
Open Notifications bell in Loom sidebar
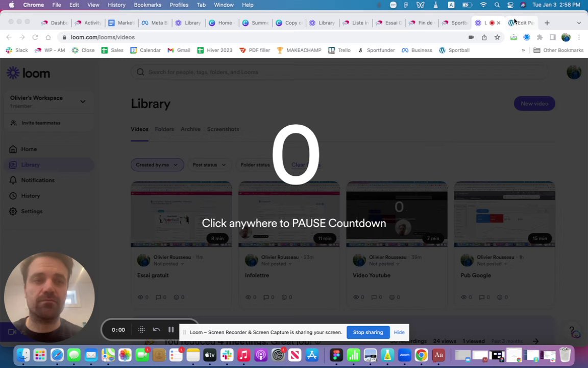click(x=37, y=180)
